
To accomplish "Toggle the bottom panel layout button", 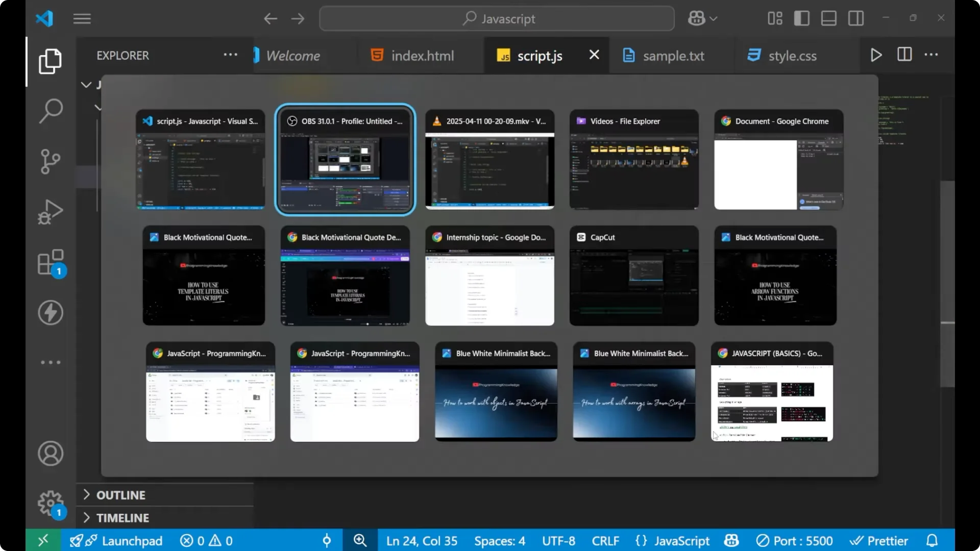I will 828,18.
